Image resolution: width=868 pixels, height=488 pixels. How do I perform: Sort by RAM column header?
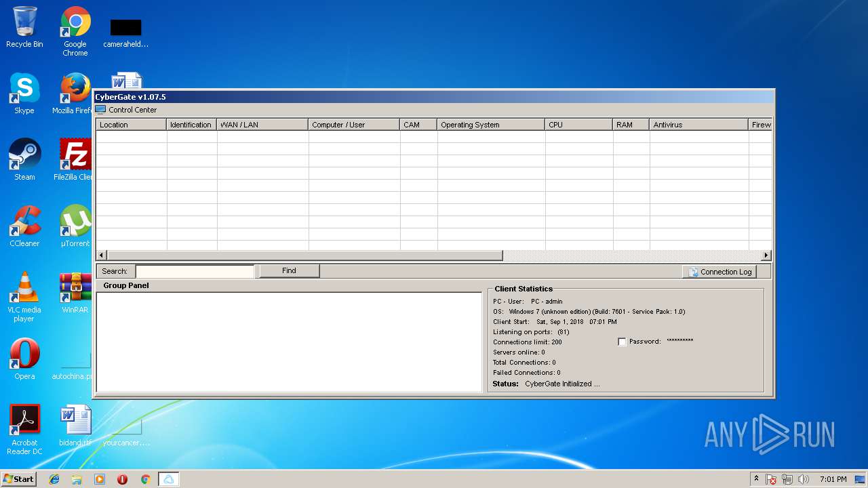point(631,125)
